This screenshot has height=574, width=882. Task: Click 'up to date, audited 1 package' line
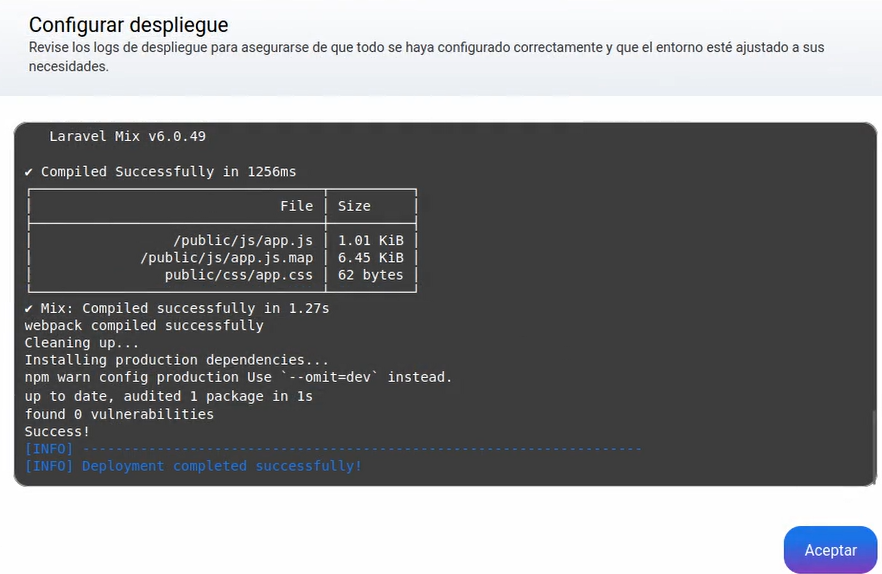click(169, 396)
